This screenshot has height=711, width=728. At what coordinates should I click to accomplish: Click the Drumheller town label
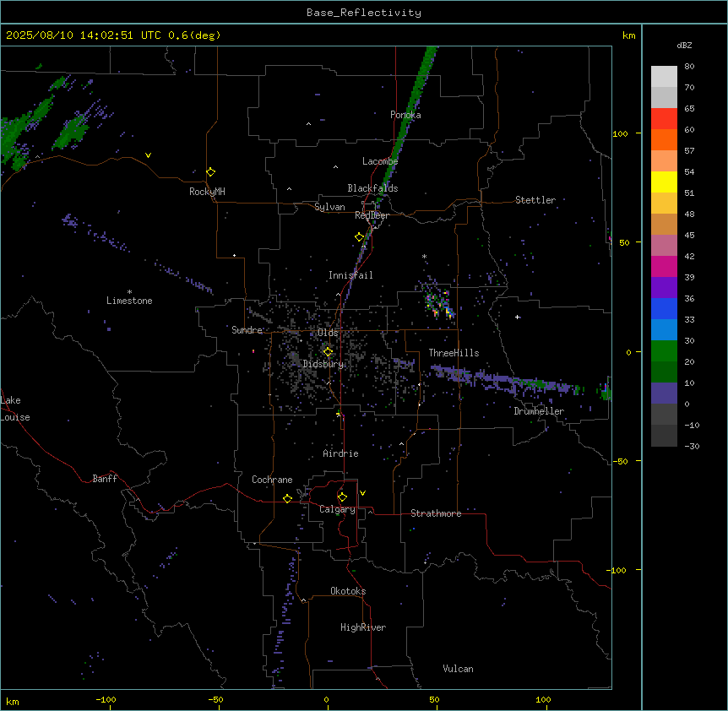(x=539, y=411)
